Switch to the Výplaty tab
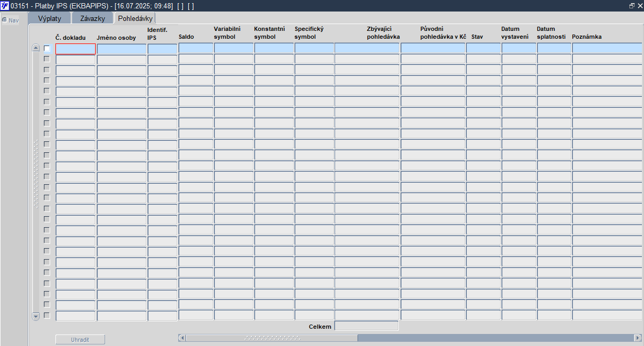The width and height of the screenshot is (644, 346). click(x=50, y=18)
